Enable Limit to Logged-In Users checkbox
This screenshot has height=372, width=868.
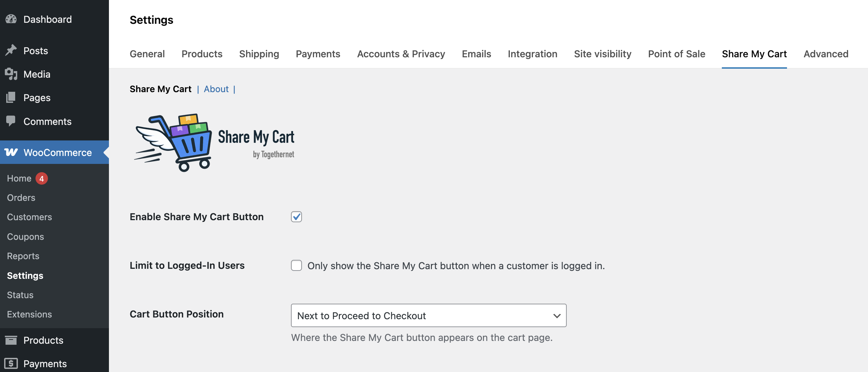(296, 265)
